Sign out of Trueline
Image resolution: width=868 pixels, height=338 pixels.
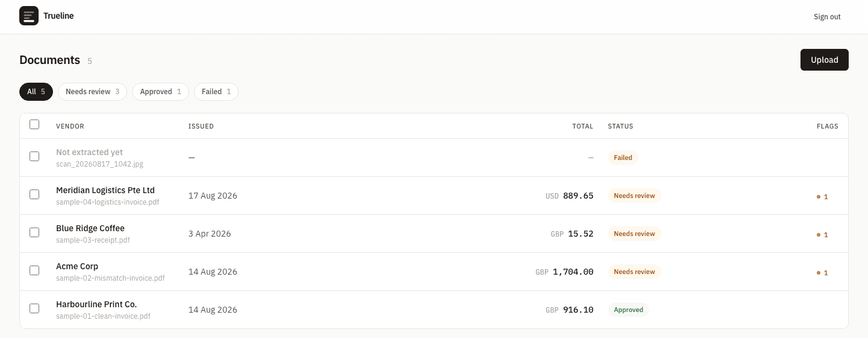tap(827, 17)
